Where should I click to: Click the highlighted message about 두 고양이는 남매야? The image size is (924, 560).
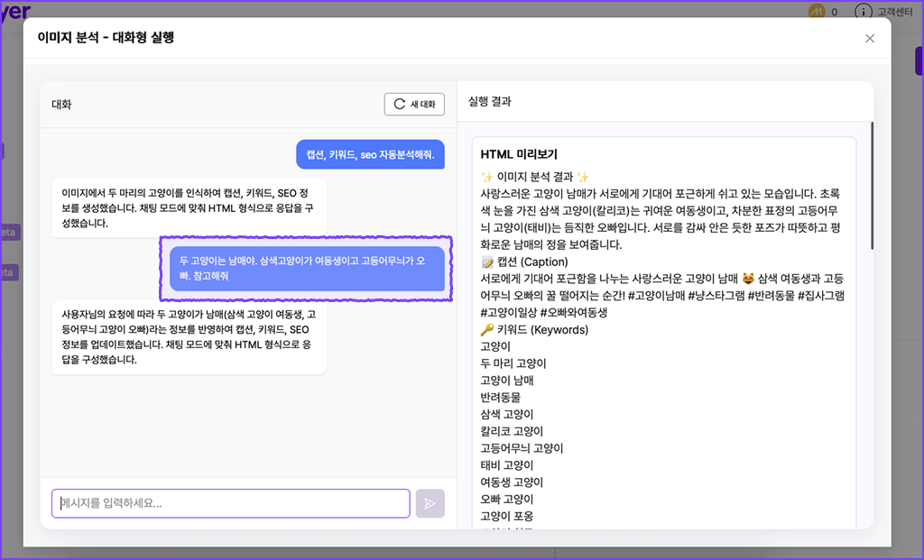pos(307,269)
